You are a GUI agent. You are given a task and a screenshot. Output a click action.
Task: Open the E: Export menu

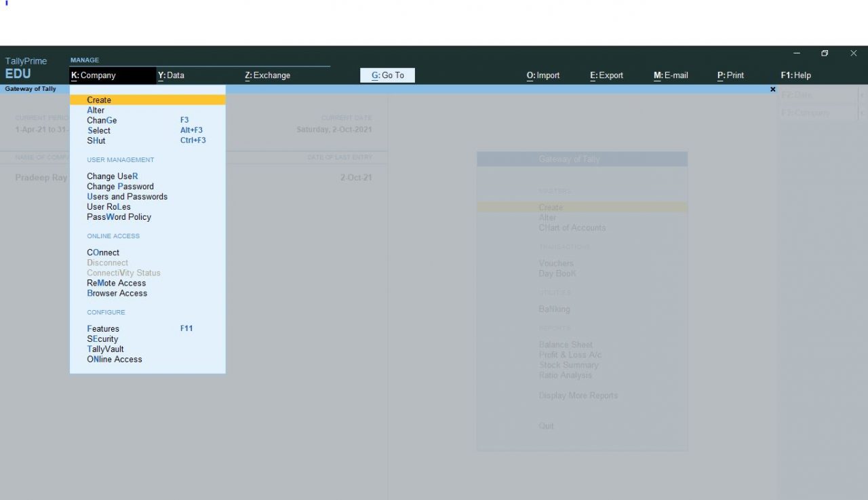[x=606, y=75]
